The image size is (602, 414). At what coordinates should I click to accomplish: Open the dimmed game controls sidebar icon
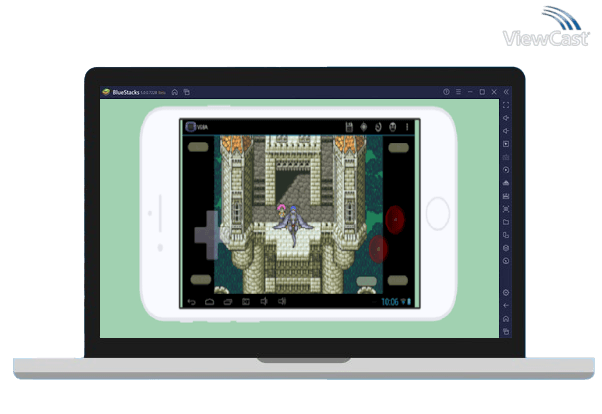tap(506, 157)
